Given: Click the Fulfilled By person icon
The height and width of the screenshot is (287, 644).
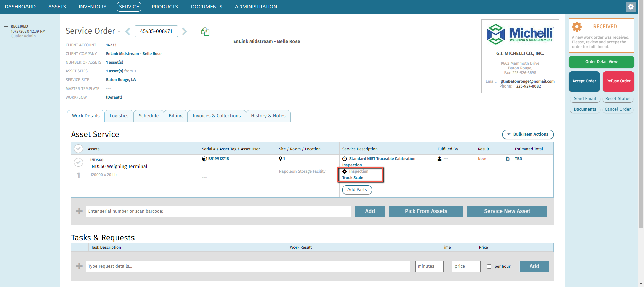Looking at the screenshot, I should click(439, 159).
